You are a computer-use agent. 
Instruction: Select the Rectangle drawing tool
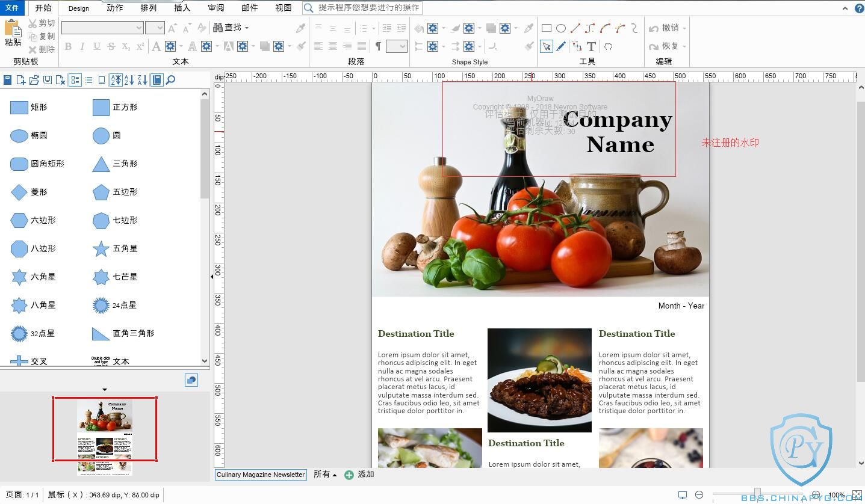pyautogui.click(x=547, y=28)
